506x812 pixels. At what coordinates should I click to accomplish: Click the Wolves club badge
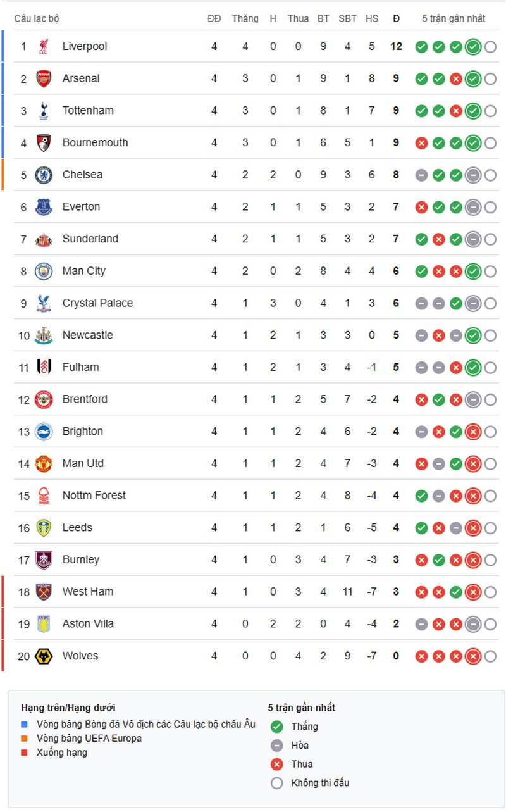[x=43, y=656]
